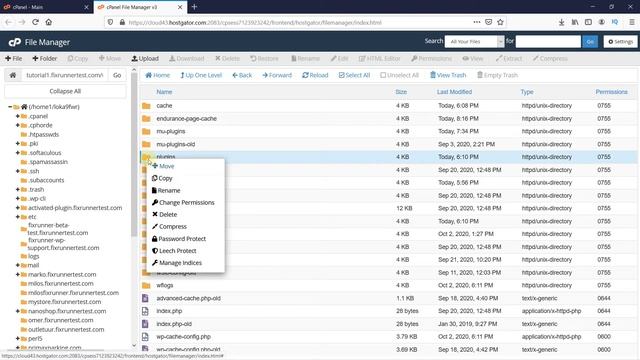The image size is (640, 360).
Task: Create new file with File button
Action: (x=13, y=58)
